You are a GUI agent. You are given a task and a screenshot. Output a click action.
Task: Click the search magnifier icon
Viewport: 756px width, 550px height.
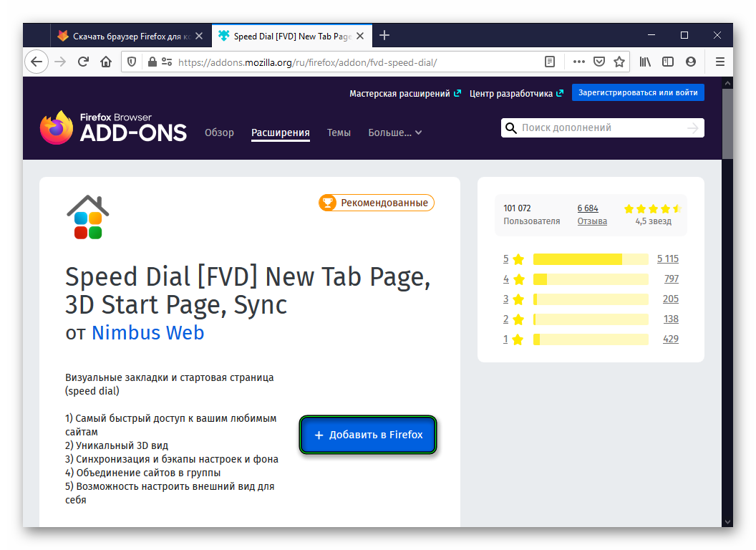point(510,128)
